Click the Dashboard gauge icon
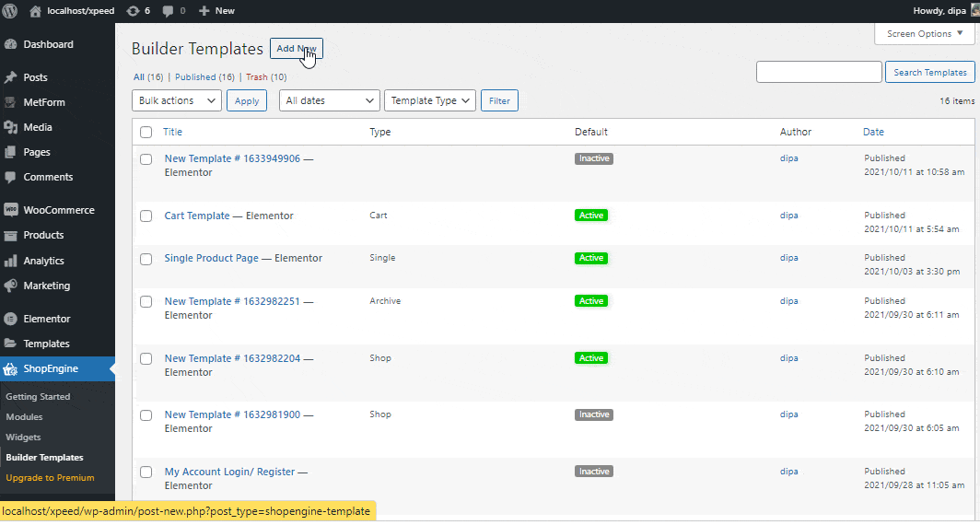Image resolution: width=980 pixels, height=525 pixels. click(x=11, y=44)
